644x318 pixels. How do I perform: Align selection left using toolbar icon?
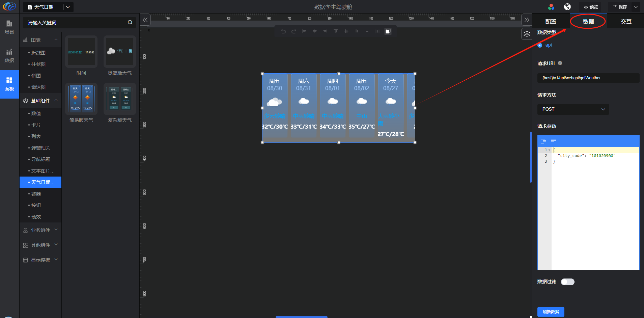click(304, 31)
